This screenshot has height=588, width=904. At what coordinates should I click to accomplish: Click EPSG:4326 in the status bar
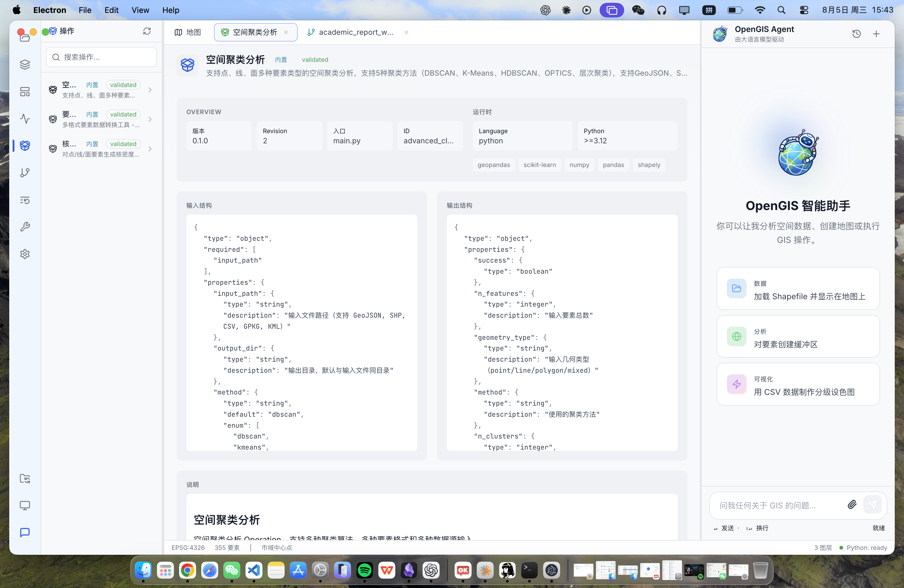[x=188, y=547]
